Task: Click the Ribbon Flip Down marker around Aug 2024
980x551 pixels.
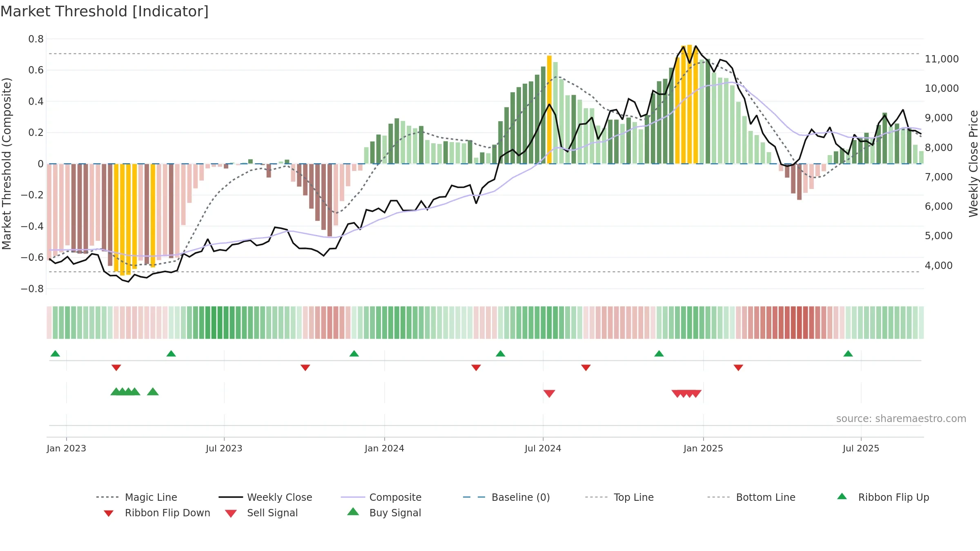Action: click(x=586, y=368)
